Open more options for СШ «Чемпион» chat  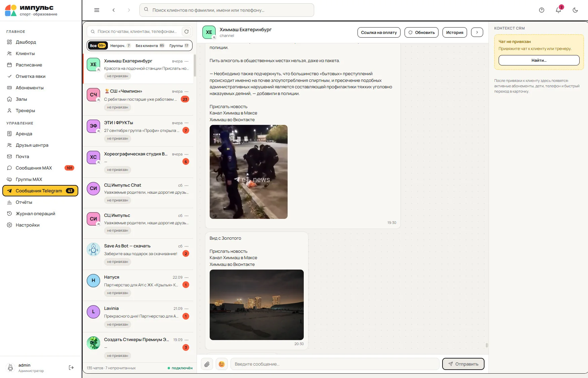pyautogui.click(x=186, y=92)
